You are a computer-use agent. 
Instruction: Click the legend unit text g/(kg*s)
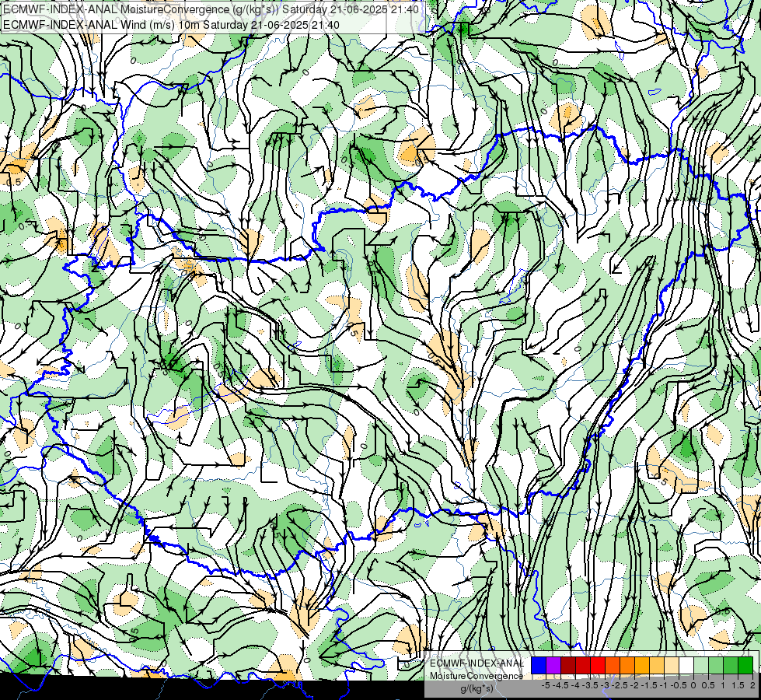(x=476, y=688)
